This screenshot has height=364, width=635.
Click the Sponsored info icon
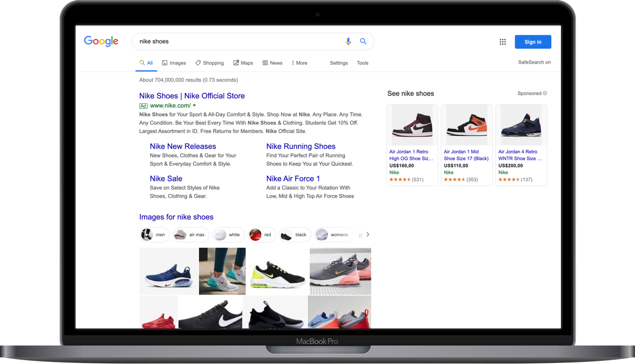[x=545, y=93]
